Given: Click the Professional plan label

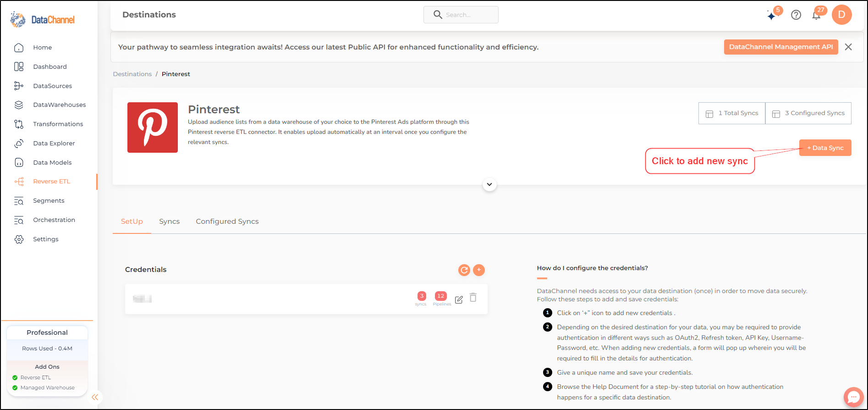Looking at the screenshot, I should pos(47,332).
